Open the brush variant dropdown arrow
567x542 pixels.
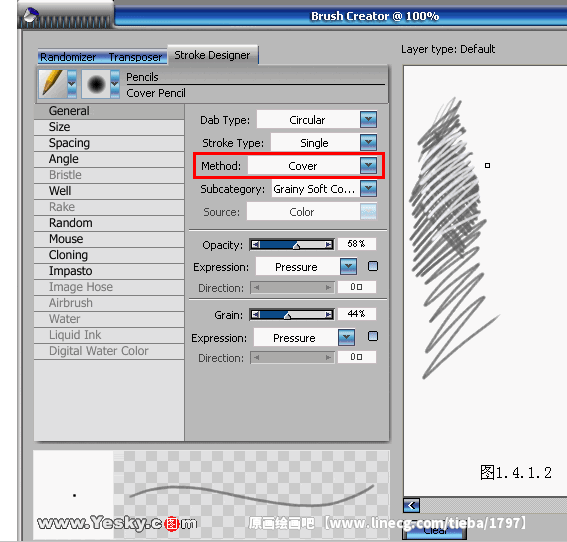point(115,84)
